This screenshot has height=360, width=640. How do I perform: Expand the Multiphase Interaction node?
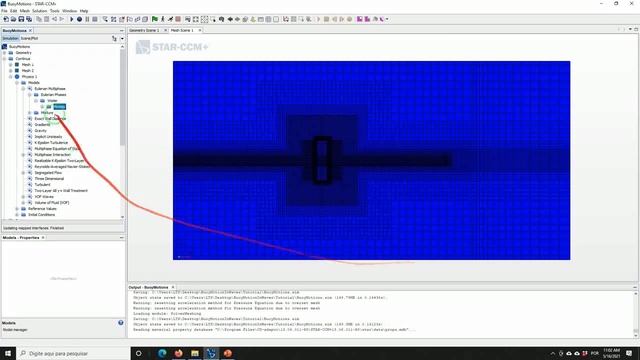tap(23, 155)
